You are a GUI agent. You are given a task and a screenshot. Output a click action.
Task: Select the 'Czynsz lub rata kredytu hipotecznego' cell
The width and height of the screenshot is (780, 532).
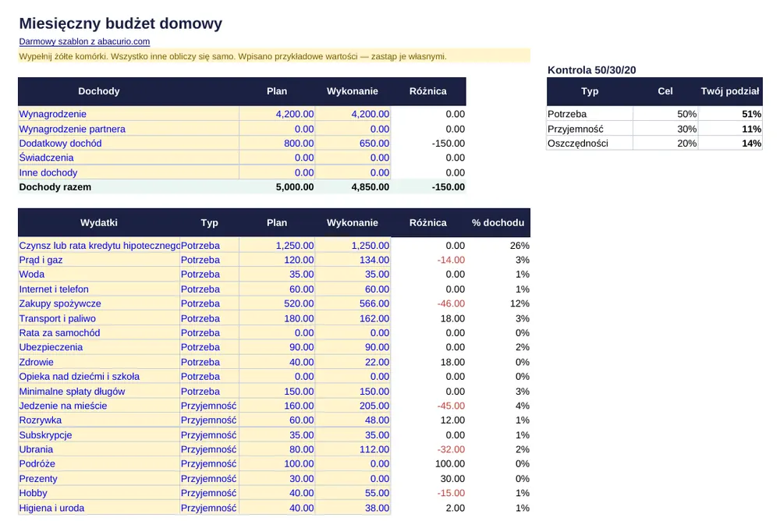click(100, 246)
